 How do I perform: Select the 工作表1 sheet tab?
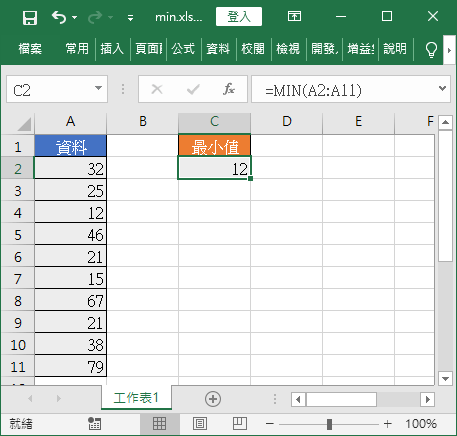point(136,398)
